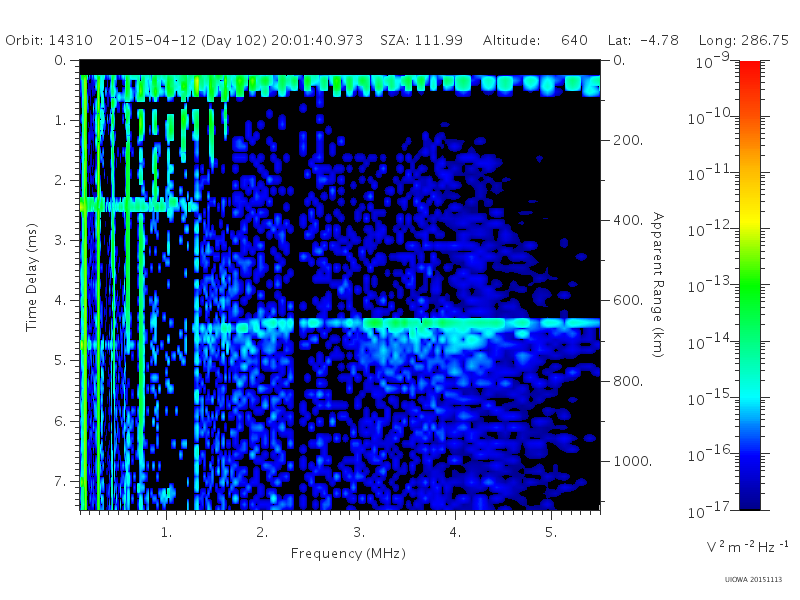Click the 'Time Delay (ms)' axis label
Image resolution: width=800 pixels, height=600 pixels.
pyautogui.click(x=32, y=277)
